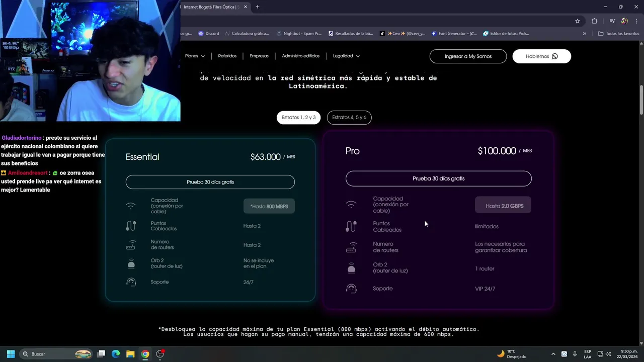The width and height of the screenshot is (644, 362).
Task: Click Essential plan Prueba 30 días gratis
Action: point(210,182)
